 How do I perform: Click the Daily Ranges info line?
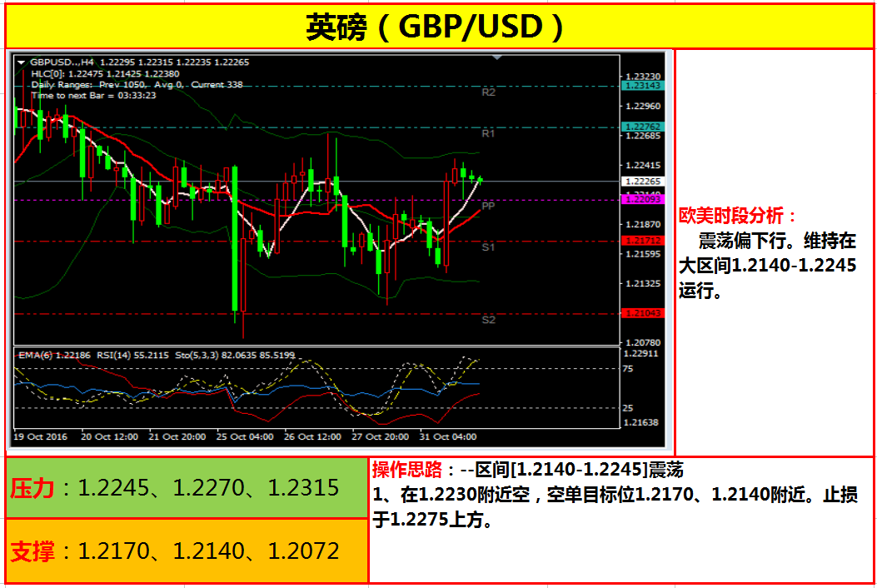137,84
